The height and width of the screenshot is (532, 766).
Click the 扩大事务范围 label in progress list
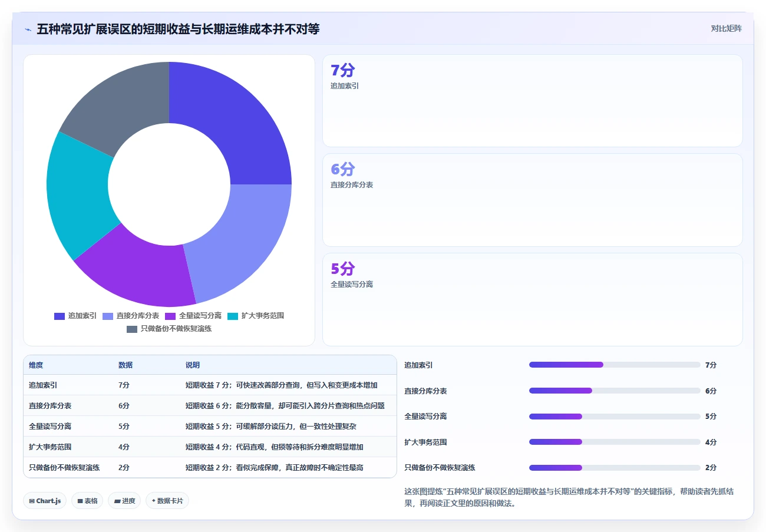click(x=425, y=442)
